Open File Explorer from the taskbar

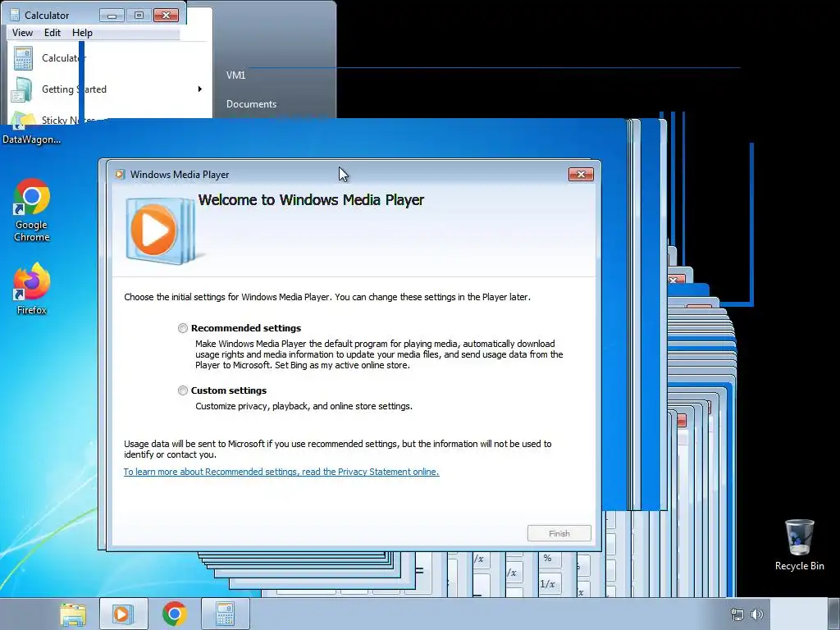pos(73,614)
